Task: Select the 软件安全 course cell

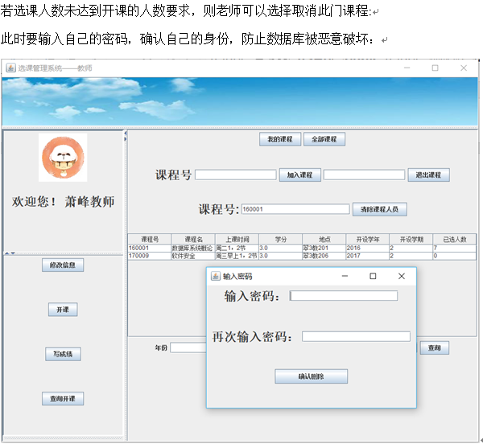Action: point(193,256)
